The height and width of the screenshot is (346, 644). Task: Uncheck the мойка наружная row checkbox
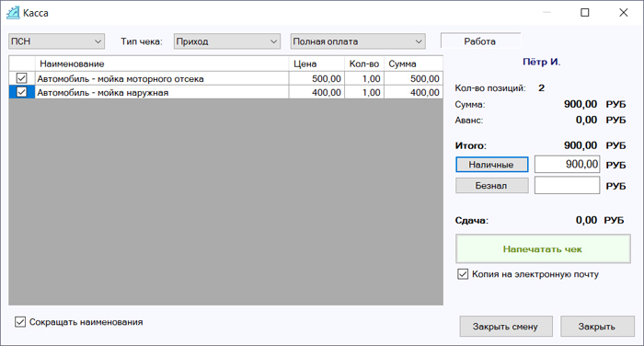coord(21,92)
